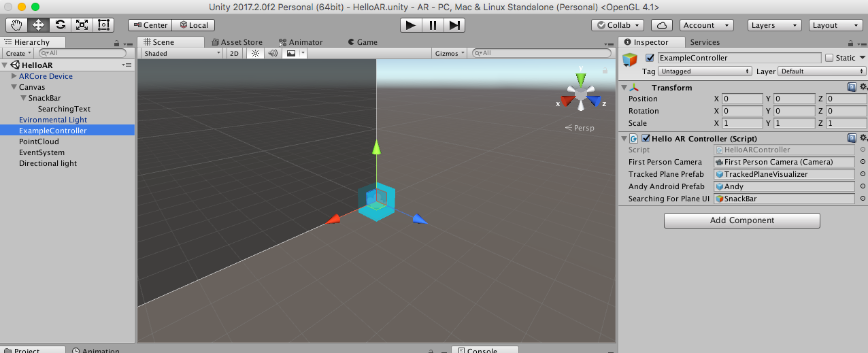Collapse the Transform component
The image size is (868, 353).
coord(624,87)
